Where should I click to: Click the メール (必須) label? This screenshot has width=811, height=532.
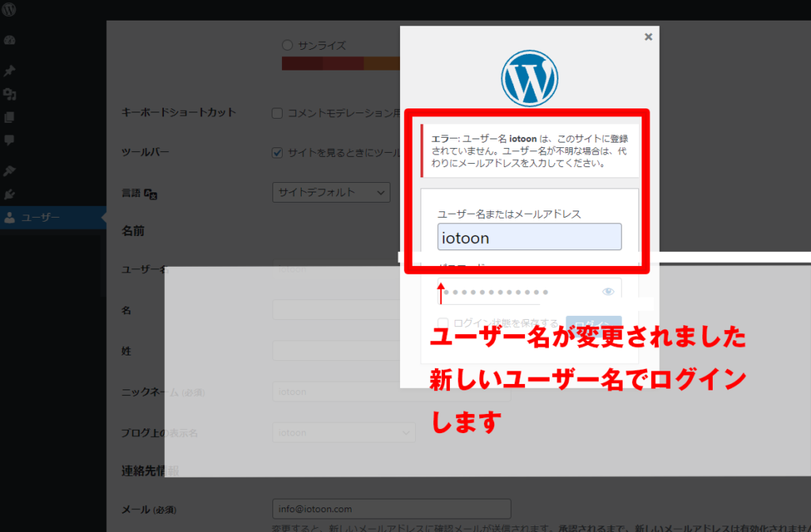click(149, 510)
